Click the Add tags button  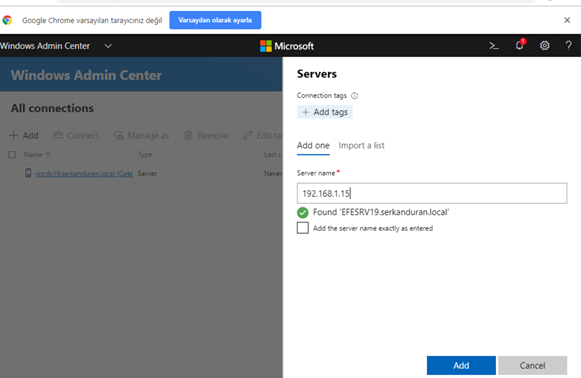click(x=325, y=112)
